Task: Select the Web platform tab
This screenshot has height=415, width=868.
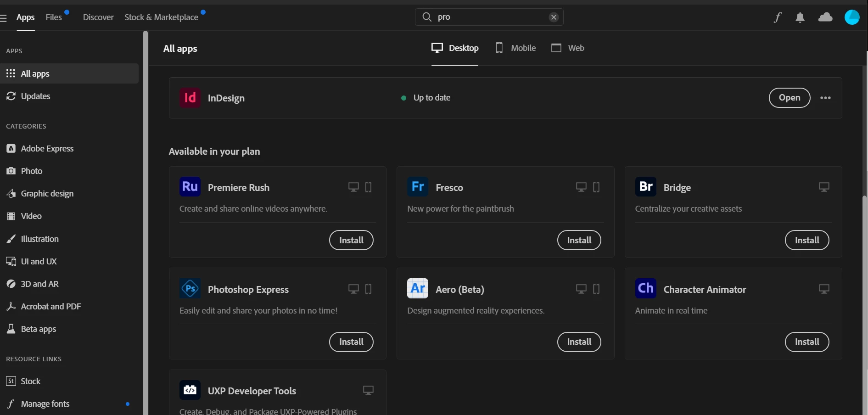Action: [x=567, y=48]
